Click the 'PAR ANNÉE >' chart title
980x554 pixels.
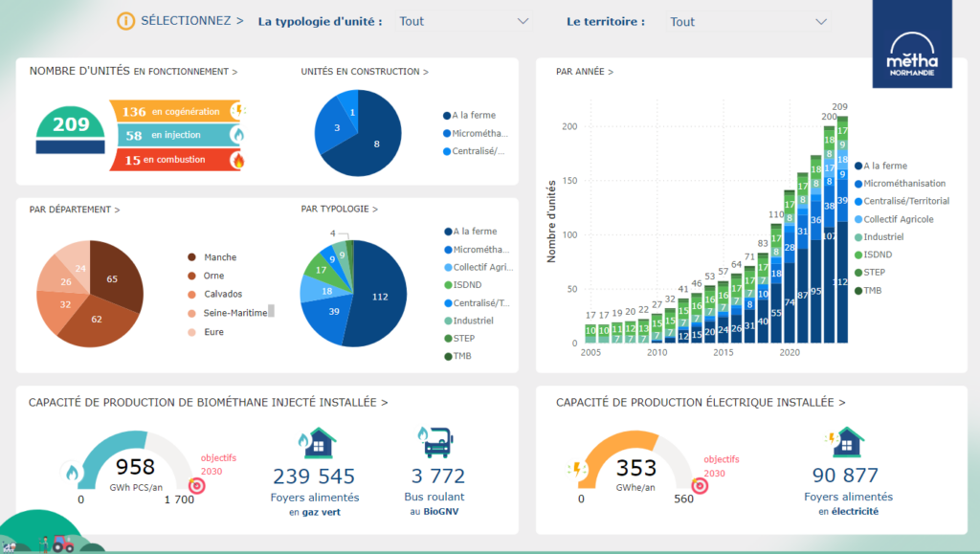point(585,72)
